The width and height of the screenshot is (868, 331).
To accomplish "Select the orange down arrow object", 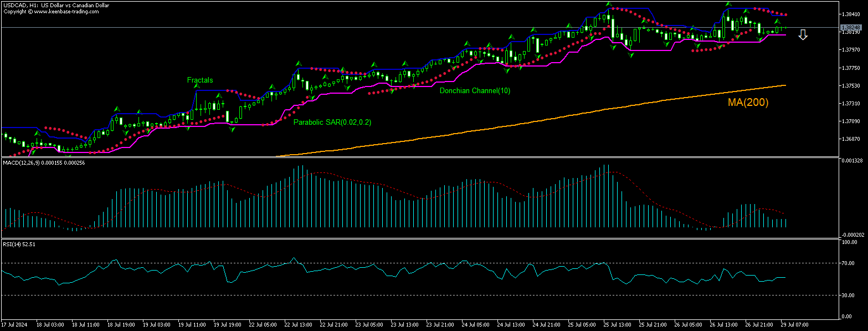I will [x=804, y=34].
